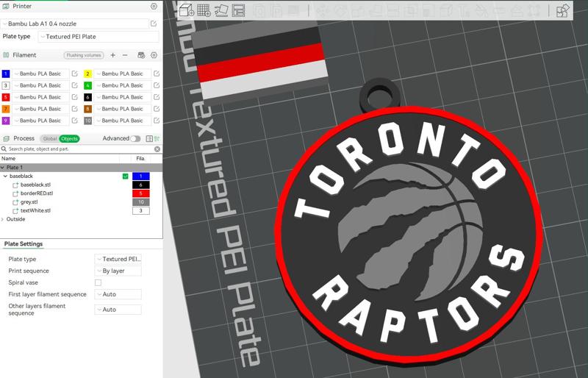The height and width of the screenshot is (378, 588).
Task: Open the Assembly view puzzle icon
Action: point(562,10)
